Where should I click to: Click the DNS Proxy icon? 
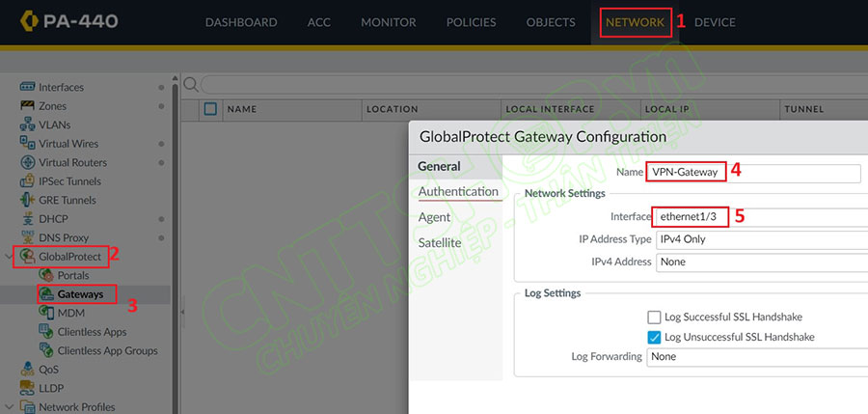[28, 237]
